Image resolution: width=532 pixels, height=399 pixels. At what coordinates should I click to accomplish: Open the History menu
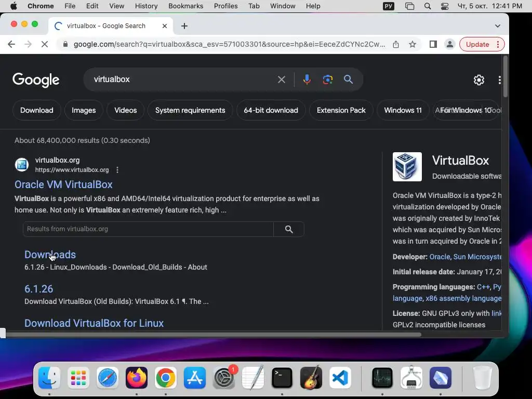(146, 6)
